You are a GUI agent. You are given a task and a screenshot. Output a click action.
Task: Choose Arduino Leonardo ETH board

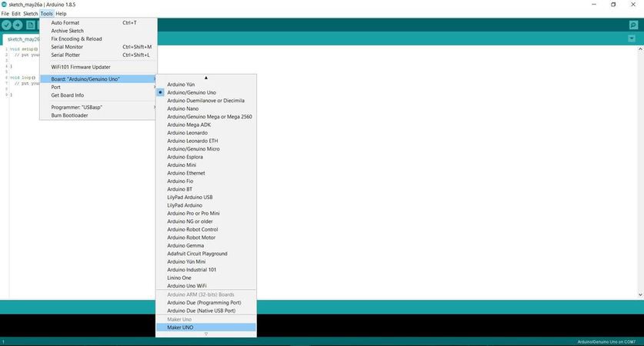click(205, 141)
